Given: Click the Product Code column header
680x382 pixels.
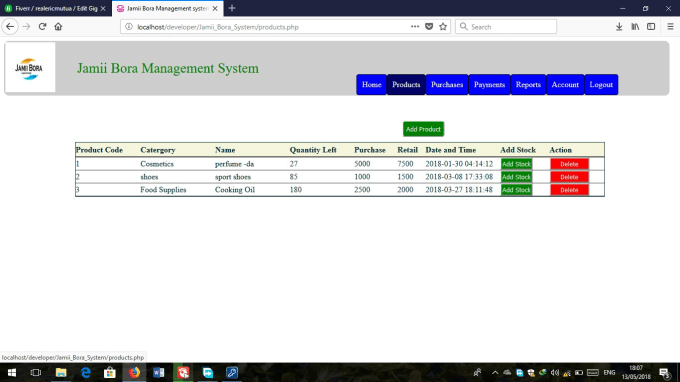Looking at the screenshot, I should point(99,150).
